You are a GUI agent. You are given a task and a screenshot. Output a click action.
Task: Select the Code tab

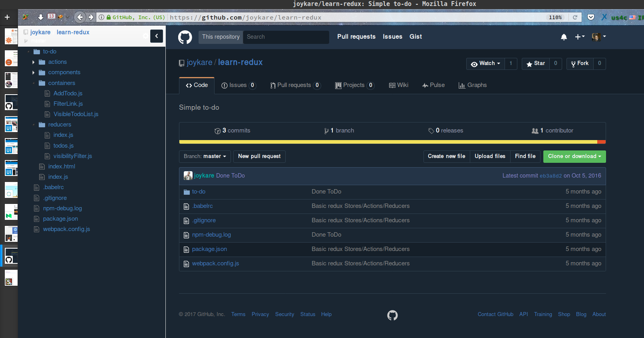(197, 85)
